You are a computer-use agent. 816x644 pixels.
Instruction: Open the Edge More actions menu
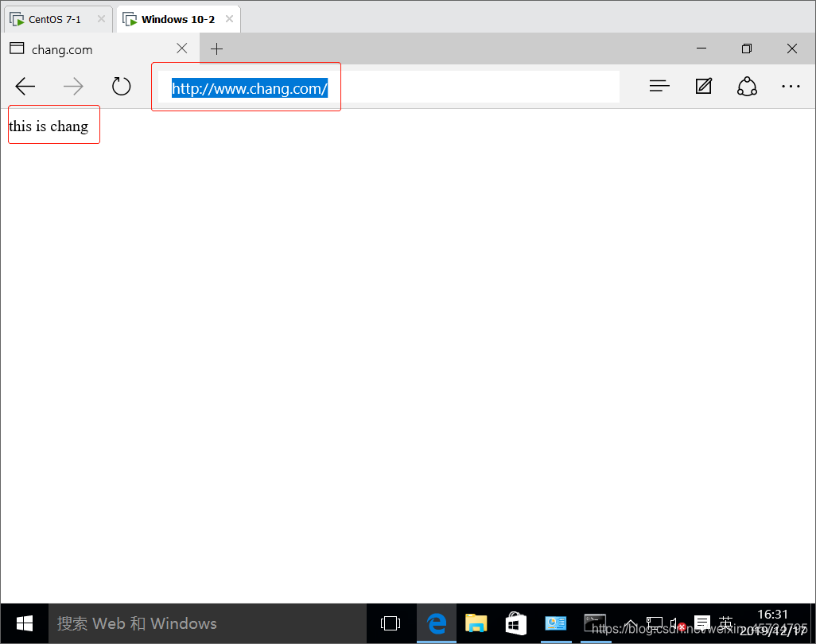point(791,87)
